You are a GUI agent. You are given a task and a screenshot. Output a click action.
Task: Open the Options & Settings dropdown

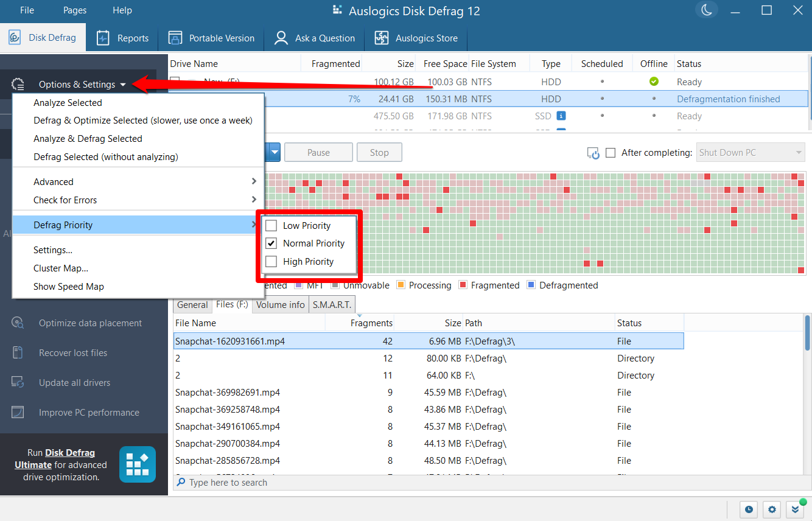[x=79, y=83]
